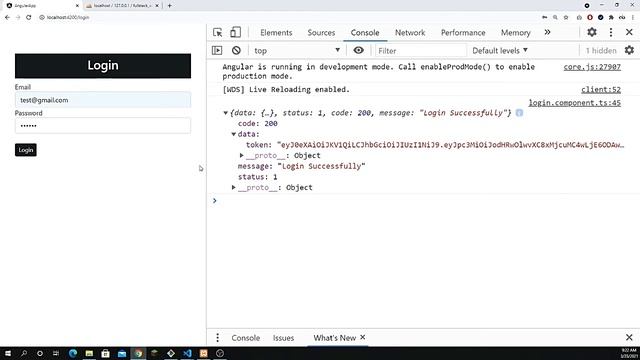Viewport: 640px width, 360px height.
Task: Close the What's New tab with its X
Action: coord(362,337)
